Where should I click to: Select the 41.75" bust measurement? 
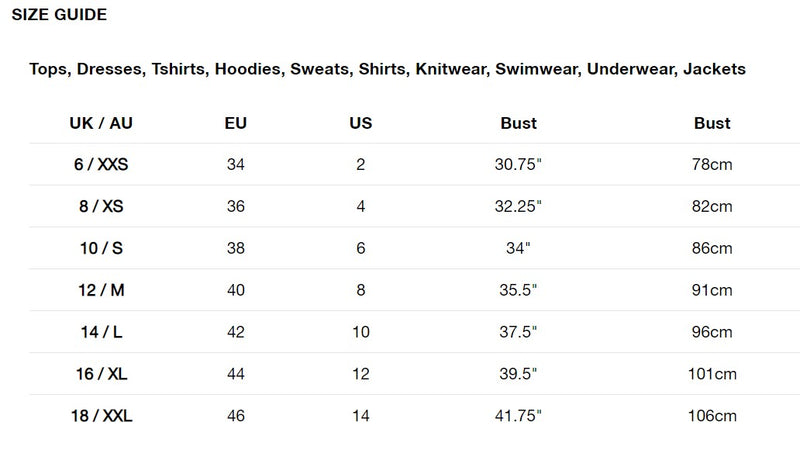pos(518,416)
